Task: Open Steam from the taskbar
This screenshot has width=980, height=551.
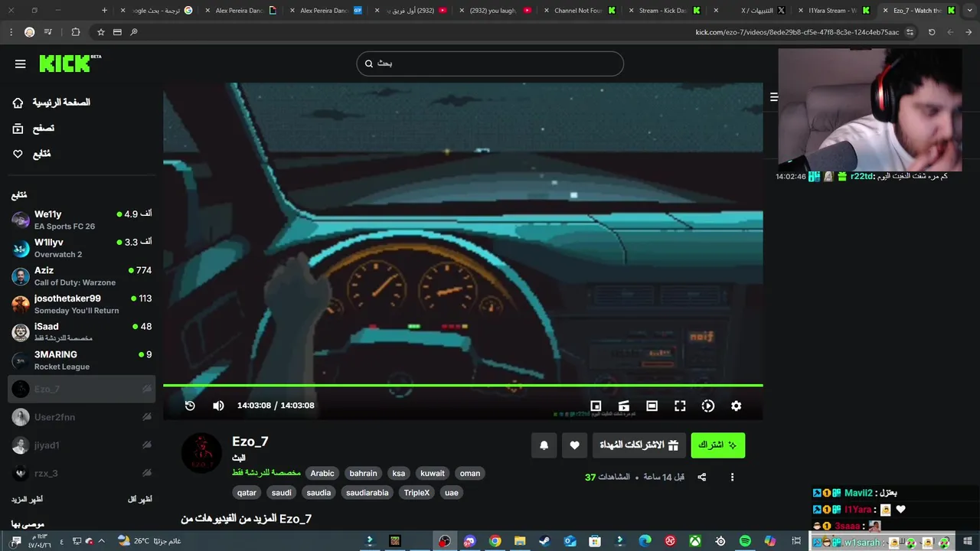Action: (544, 541)
